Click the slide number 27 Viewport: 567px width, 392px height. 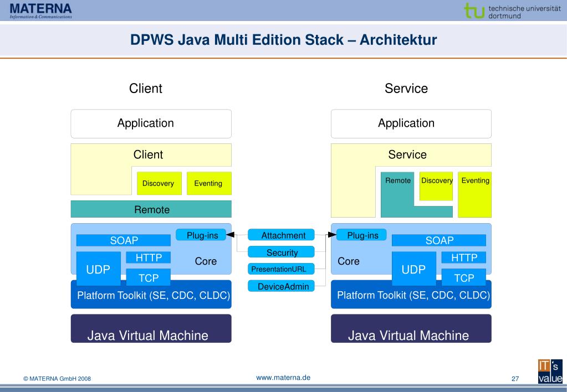click(x=515, y=379)
